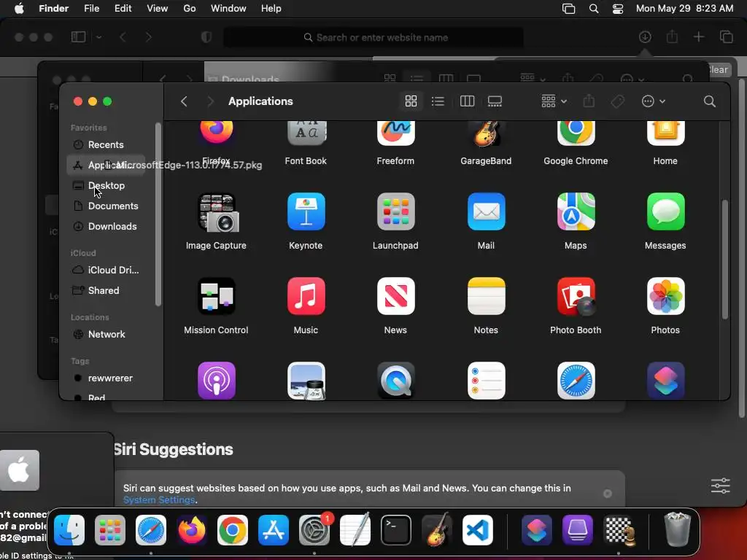Share the selected item in Finder toolbar
This screenshot has width=747, height=560.
click(x=589, y=101)
